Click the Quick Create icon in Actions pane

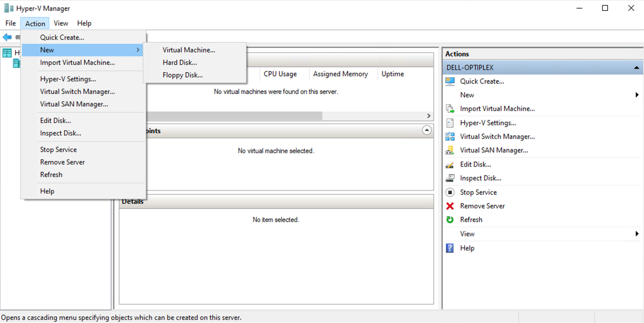point(450,81)
